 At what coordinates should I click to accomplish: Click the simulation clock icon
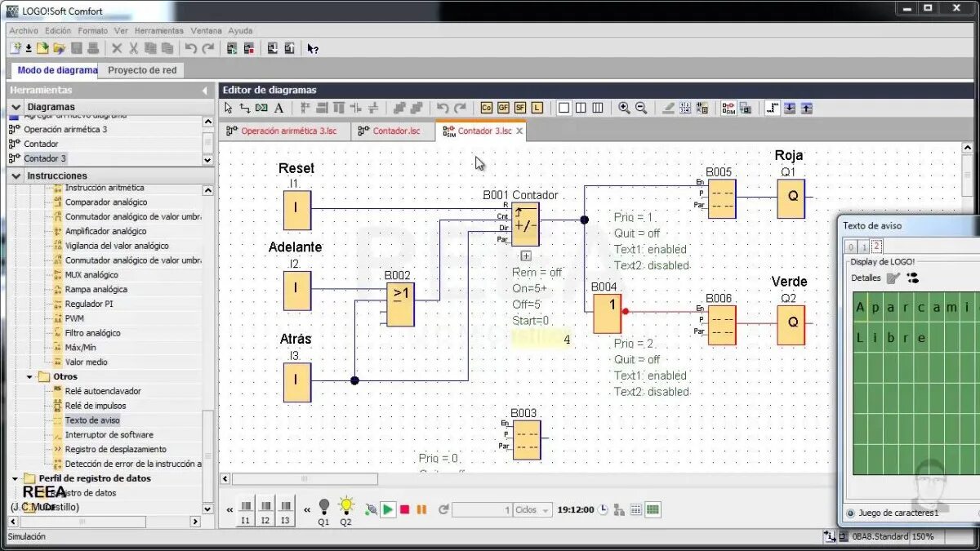(603, 509)
